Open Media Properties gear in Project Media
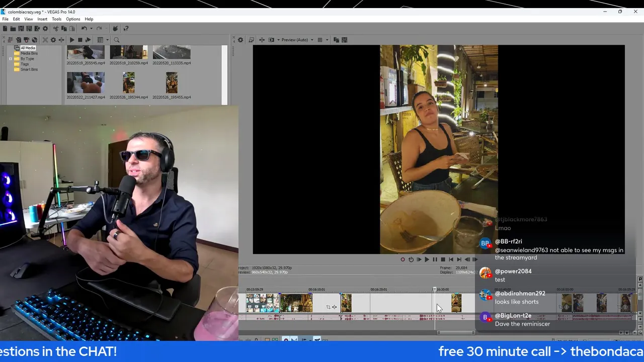This screenshot has height=362, width=644. coord(53,40)
